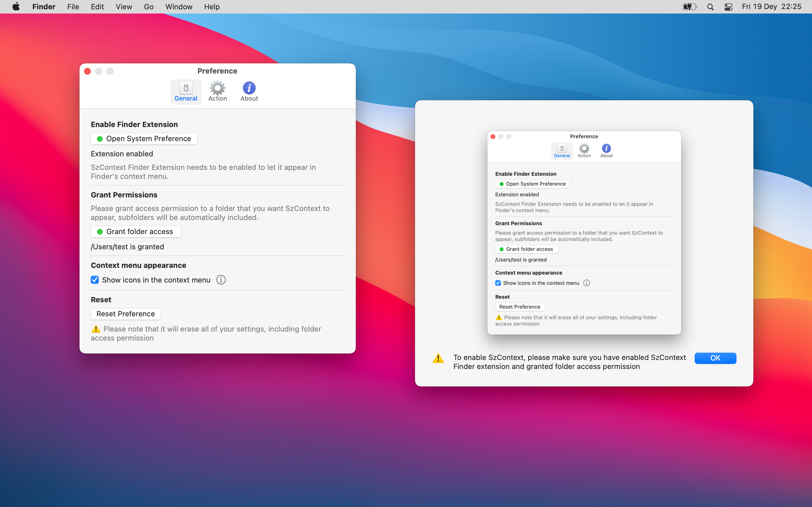Click Grant folder access button
Screen dimensions: 812x507
point(136,231)
